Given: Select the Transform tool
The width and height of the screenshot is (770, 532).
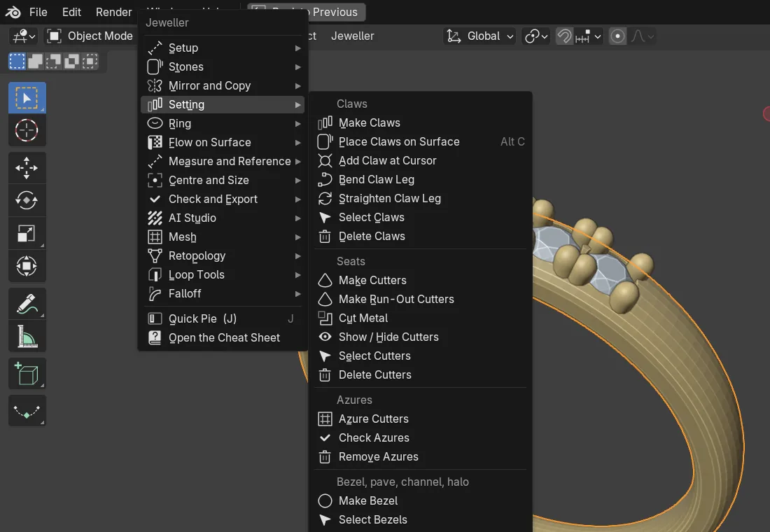Looking at the screenshot, I should pyautogui.click(x=27, y=266).
